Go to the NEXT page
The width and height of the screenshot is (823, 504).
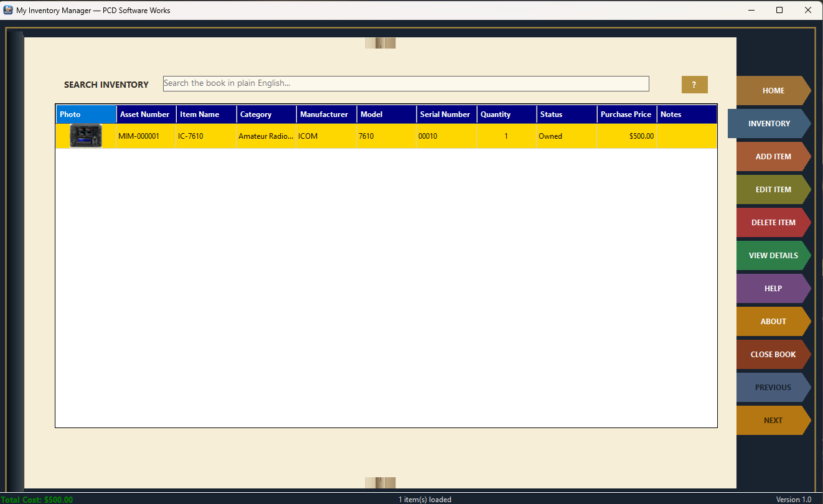pos(773,421)
